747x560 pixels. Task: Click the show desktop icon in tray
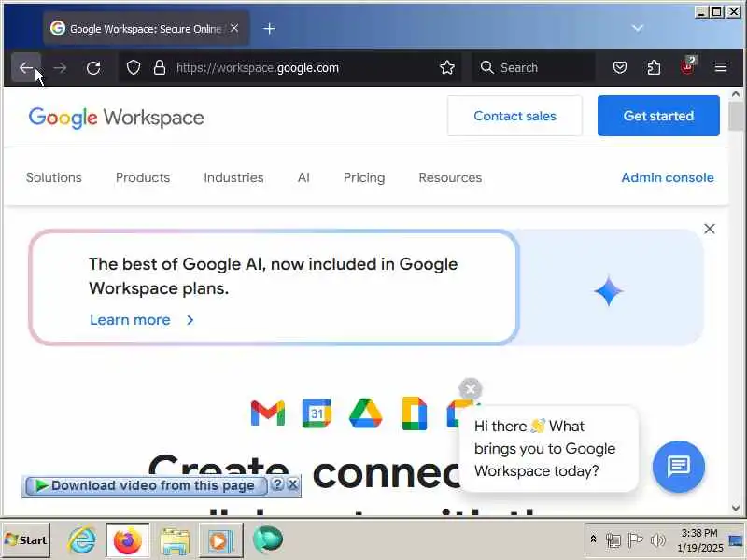737,540
